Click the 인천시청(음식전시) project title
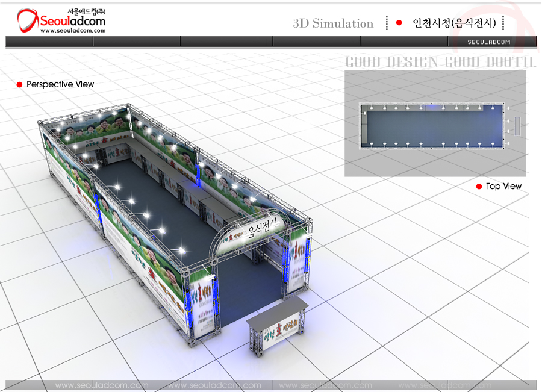 point(453,23)
